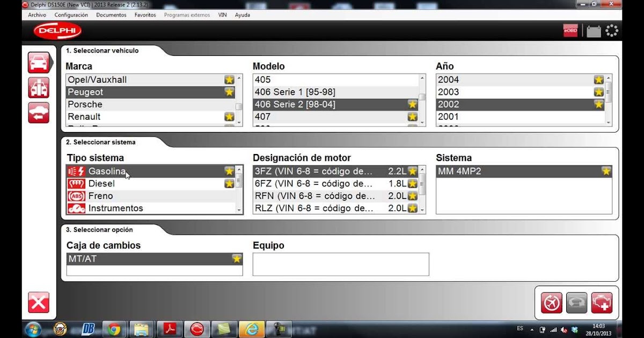The height and width of the screenshot is (338, 644).
Task: Click the ES language indicator in taskbar
Action: coord(520,328)
